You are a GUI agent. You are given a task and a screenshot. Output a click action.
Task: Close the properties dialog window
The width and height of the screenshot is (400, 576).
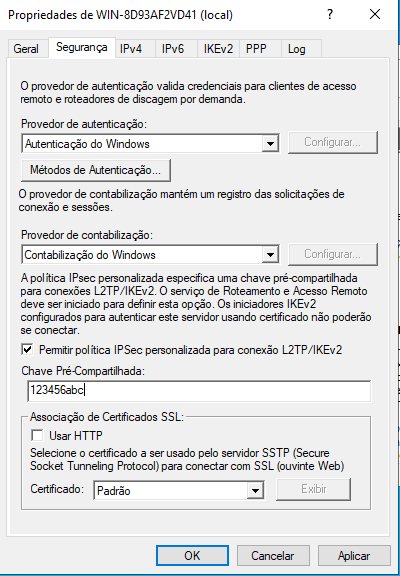click(x=375, y=15)
